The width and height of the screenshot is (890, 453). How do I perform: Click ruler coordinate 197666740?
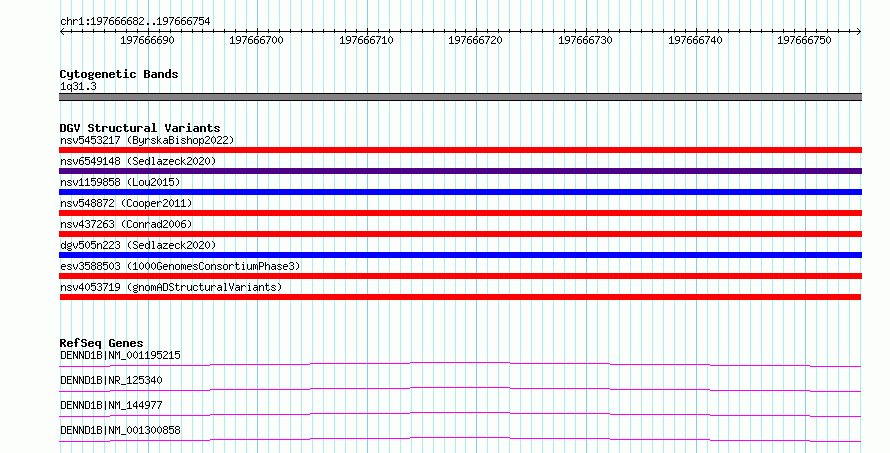tap(695, 40)
